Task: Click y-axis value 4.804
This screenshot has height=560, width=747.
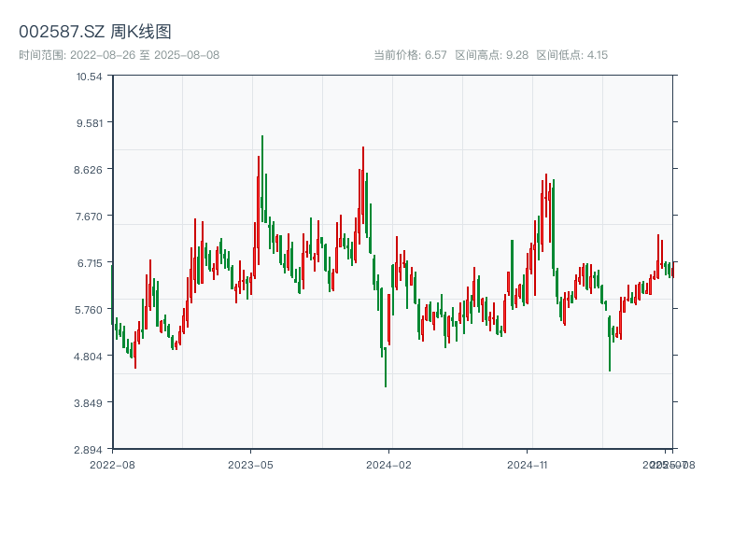Action: point(88,357)
